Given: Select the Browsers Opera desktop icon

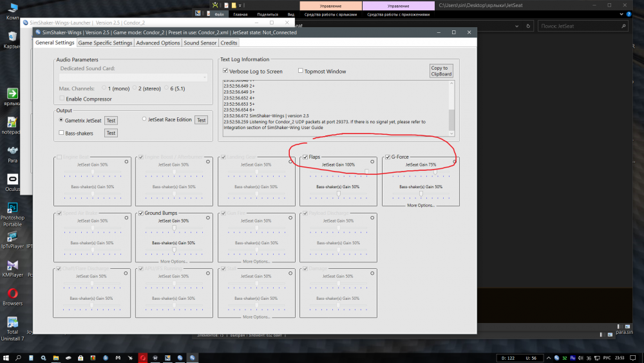Looking at the screenshot, I should click(12, 297).
